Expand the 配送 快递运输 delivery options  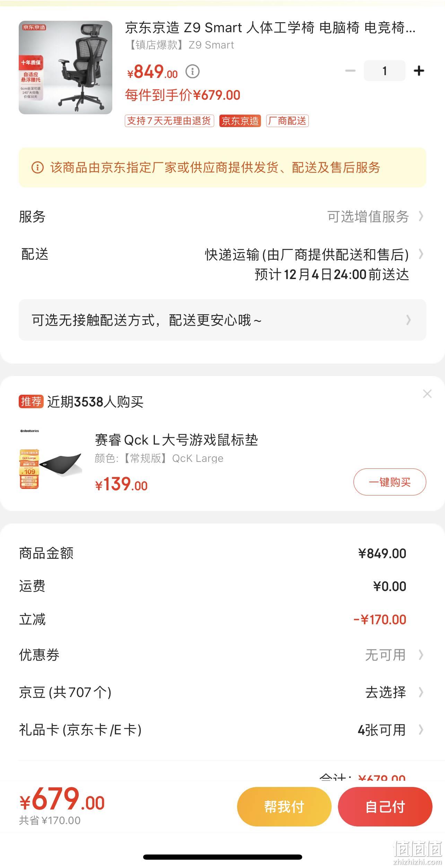click(x=222, y=264)
